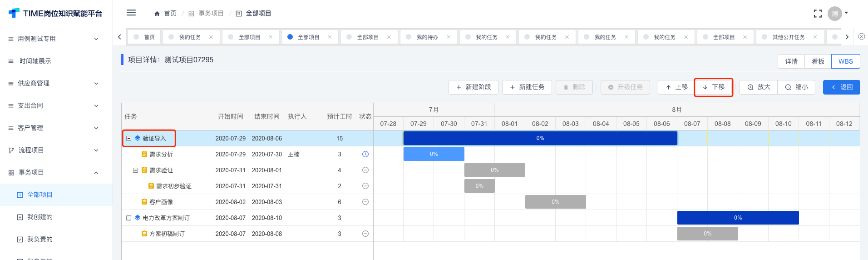Select the 需求初步验证 task row name

point(174,186)
